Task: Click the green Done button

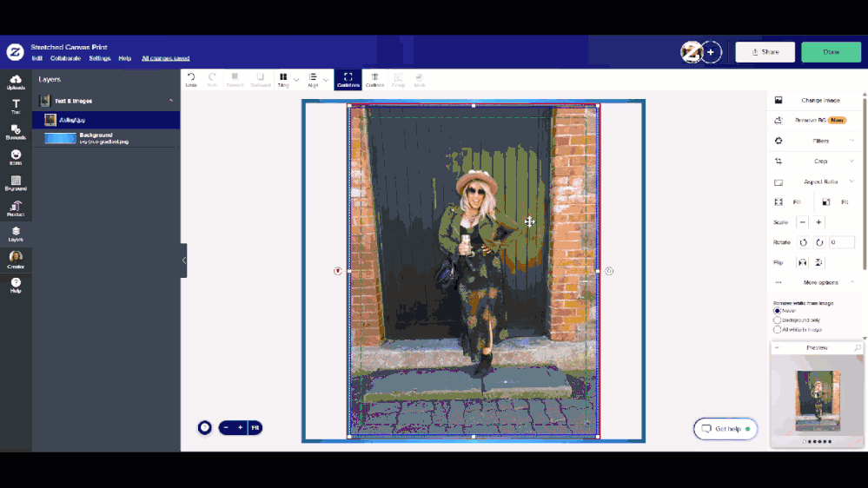Action: 831,52
